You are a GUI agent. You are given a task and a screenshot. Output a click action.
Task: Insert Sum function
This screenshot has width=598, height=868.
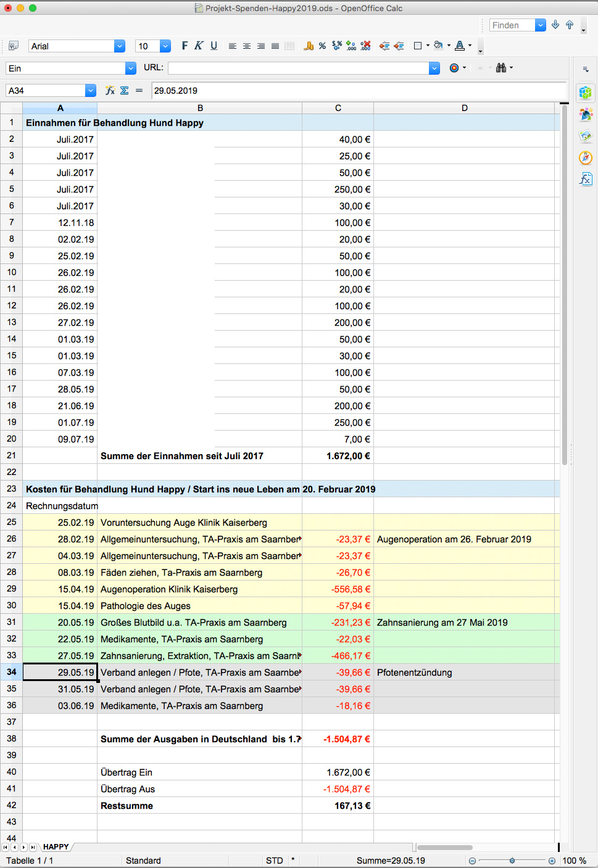tap(125, 91)
